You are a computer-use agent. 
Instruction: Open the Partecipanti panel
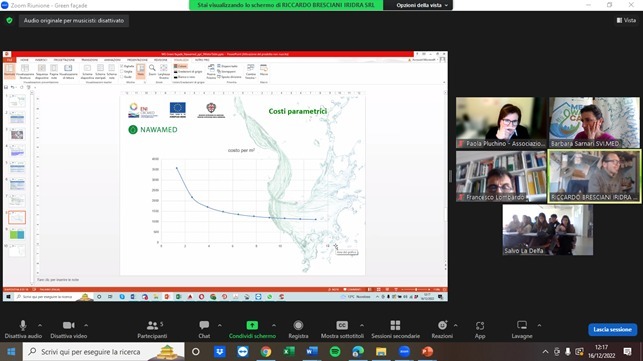click(x=152, y=329)
